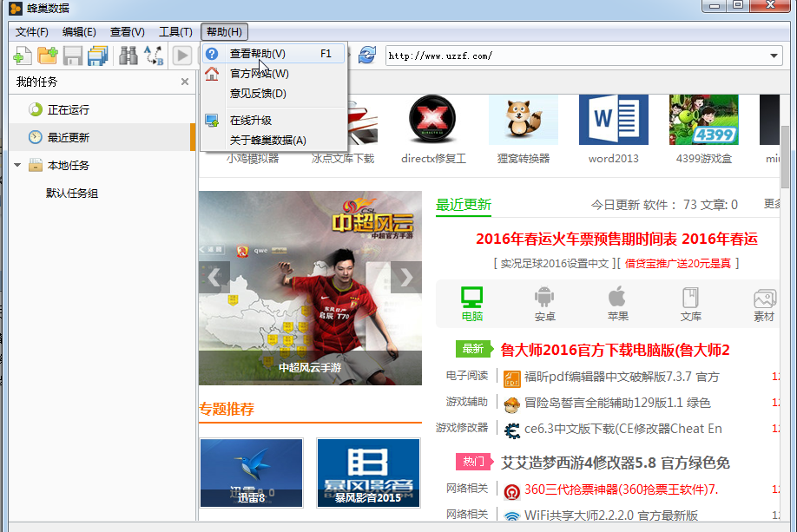Click the 游戏修改器 category label
The height and width of the screenshot is (532, 797).
click(x=462, y=428)
